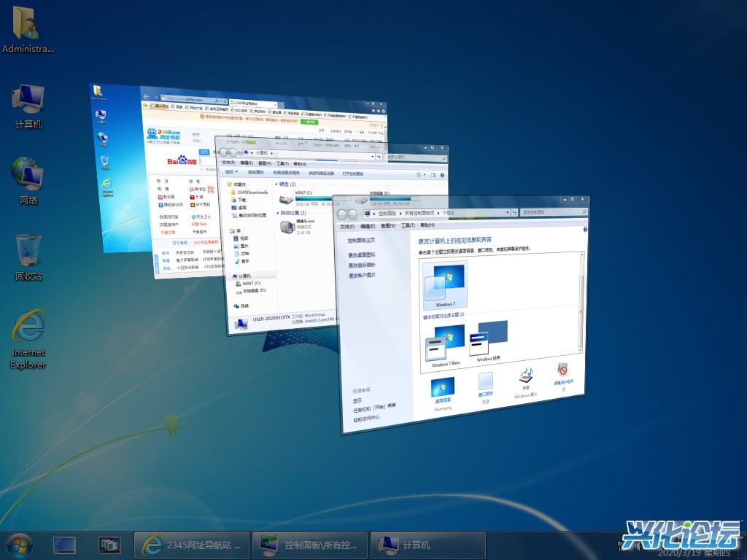
Task: Click 2345.com 网址导航 logo
Action: click(x=163, y=136)
